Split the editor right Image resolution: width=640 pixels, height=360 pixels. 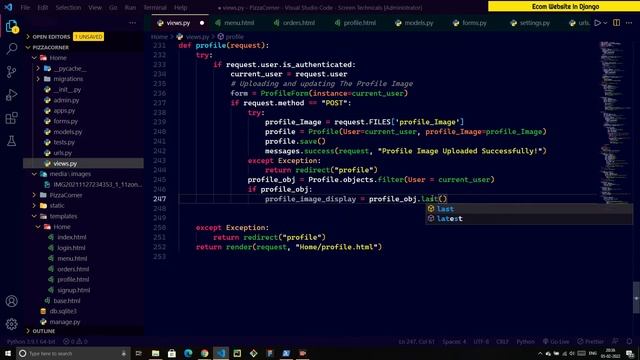tap(616, 23)
